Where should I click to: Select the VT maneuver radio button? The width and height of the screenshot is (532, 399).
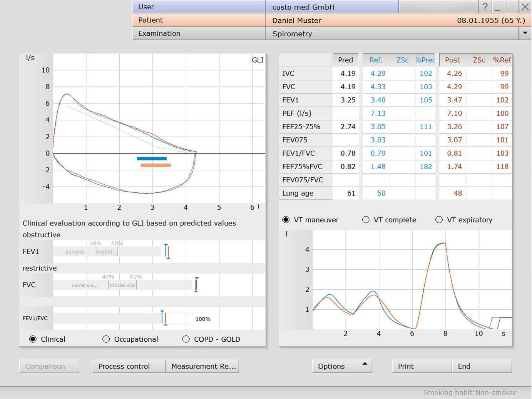coord(286,219)
